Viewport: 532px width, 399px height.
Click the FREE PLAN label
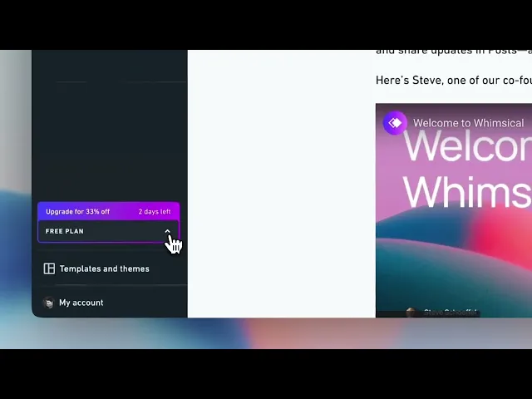65,231
